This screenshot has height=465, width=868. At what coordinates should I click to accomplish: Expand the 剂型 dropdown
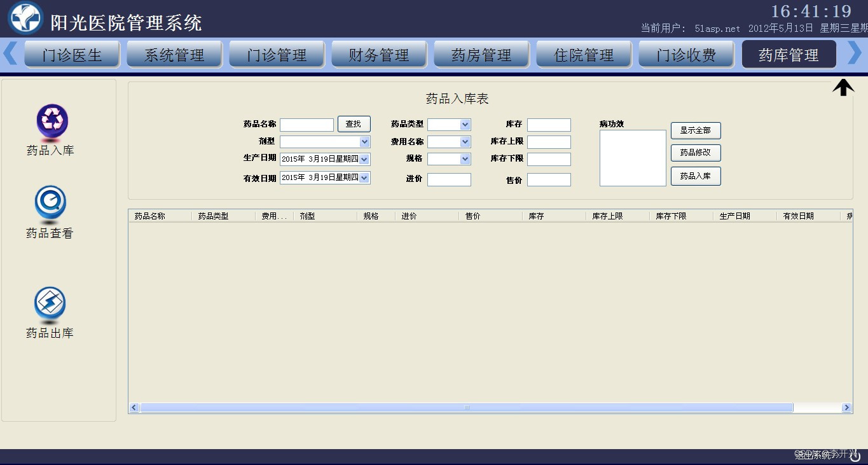(364, 142)
